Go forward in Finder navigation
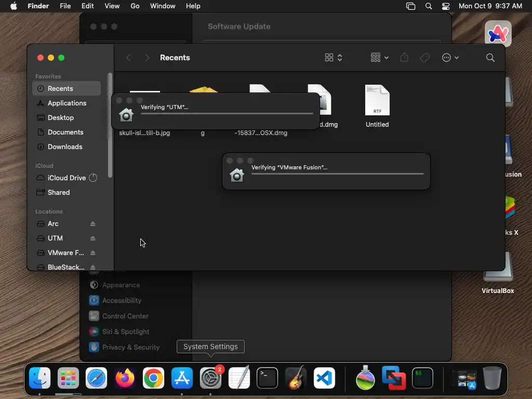532x399 pixels. pos(147,58)
